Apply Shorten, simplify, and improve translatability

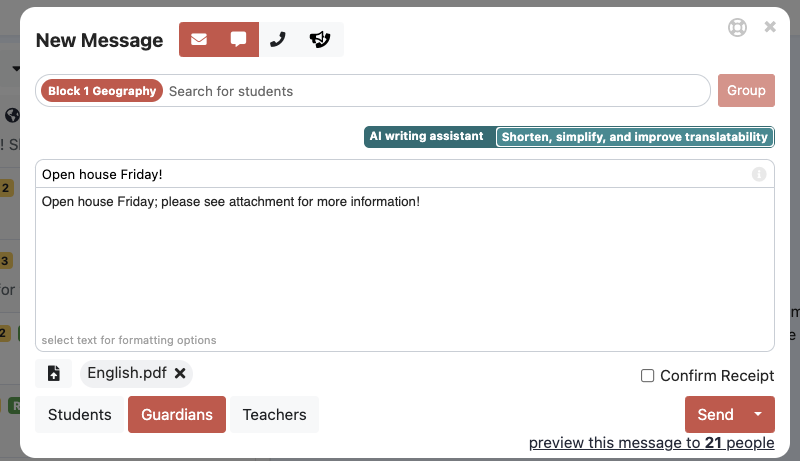(x=635, y=137)
